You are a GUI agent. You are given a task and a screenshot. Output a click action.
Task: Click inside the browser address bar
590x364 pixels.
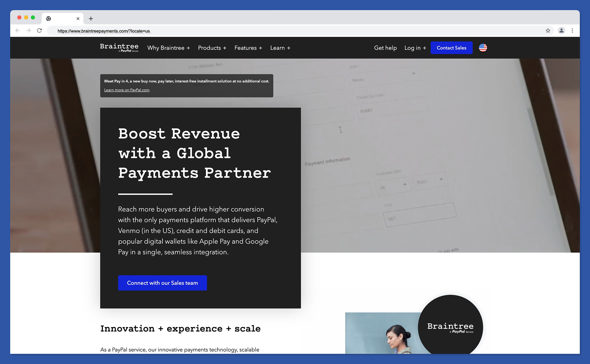click(x=173, y=31)
